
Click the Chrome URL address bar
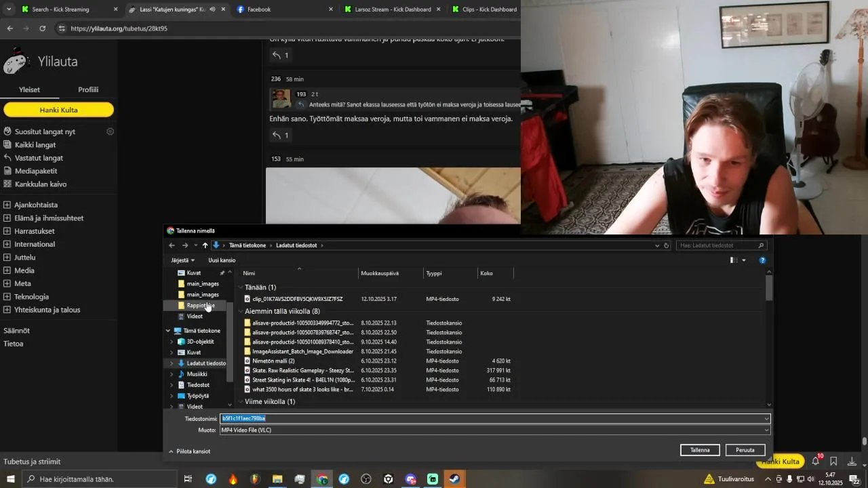292,28
